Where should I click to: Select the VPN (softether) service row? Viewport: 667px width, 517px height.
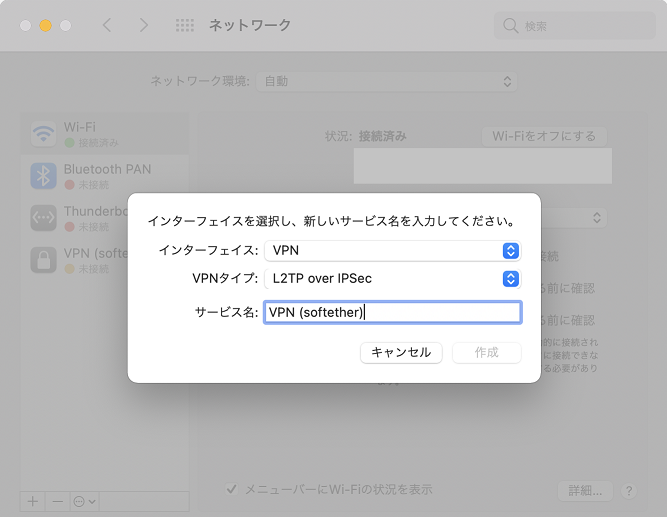click(75, 260)
